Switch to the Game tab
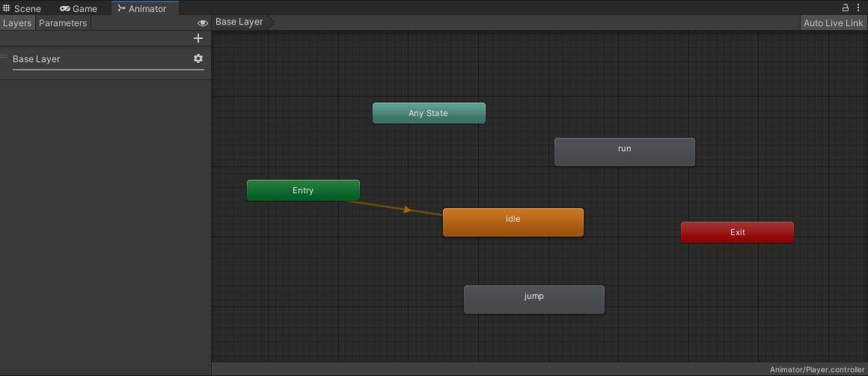Viewport: 868px width, 376px height. click(79, 8)
